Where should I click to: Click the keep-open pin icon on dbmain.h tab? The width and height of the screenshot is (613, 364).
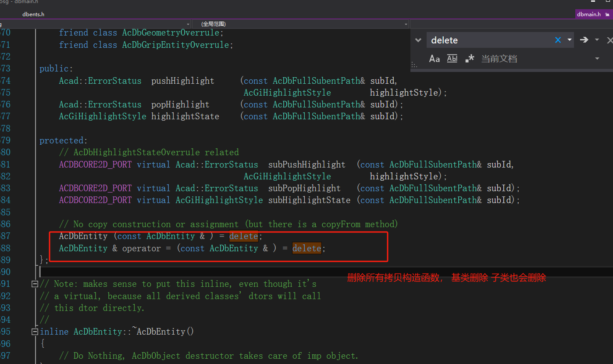(x=606, y=14)
